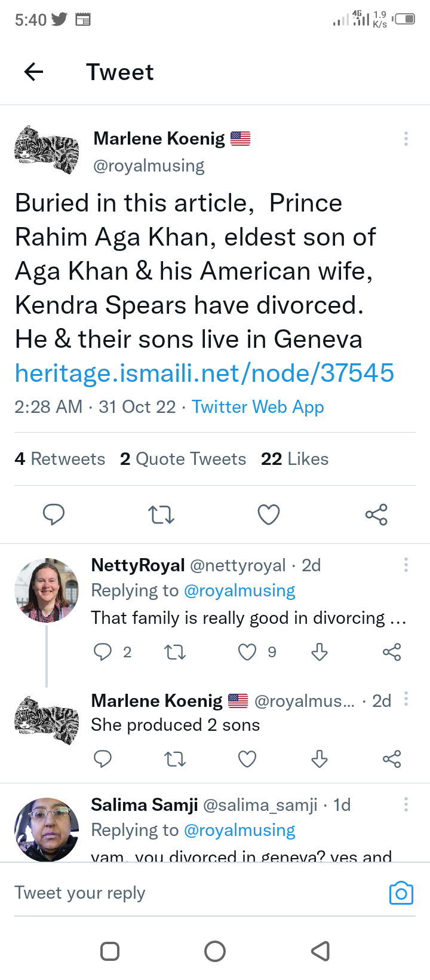The height and width of the screenshot is (980, 430).
Task: Retweet NettyRoyal's reply
Action: pos(175,652)
